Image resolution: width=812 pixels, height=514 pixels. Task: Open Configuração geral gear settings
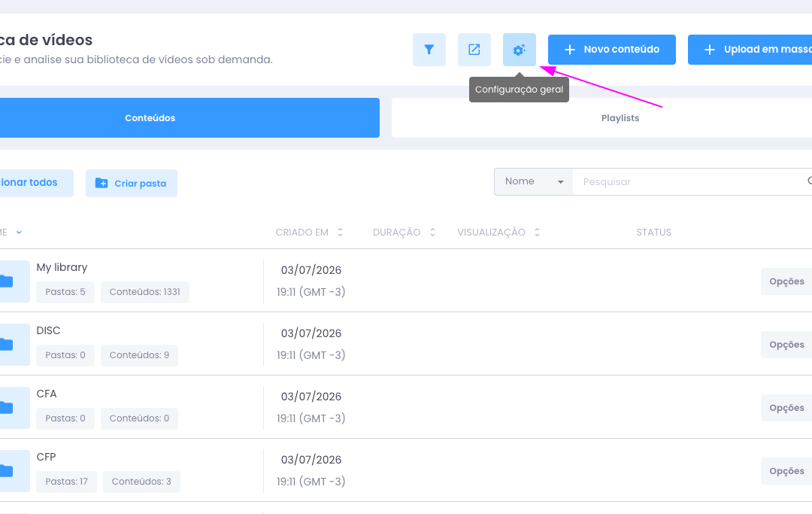coord(520,50)
